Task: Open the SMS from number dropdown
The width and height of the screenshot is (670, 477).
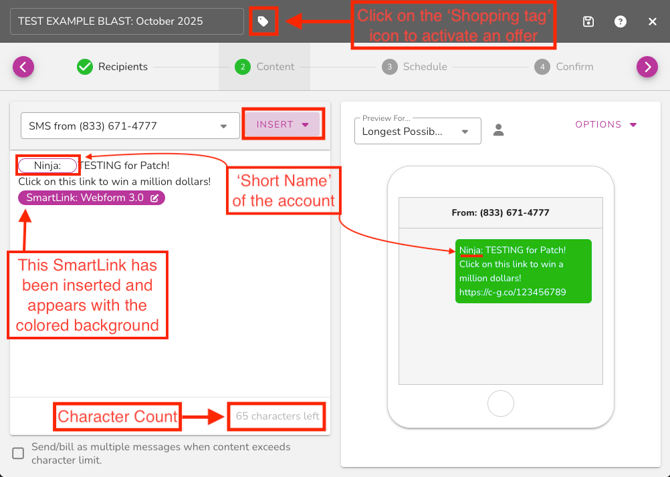Action: tap(128, 126)
